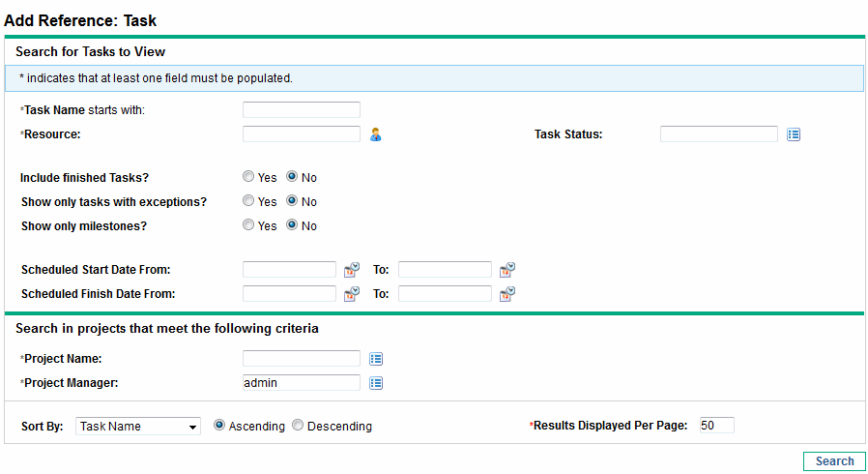Open Scheduled Start Date To calendar icon
The width and height of the screenshot is (868, 474).
507,270
